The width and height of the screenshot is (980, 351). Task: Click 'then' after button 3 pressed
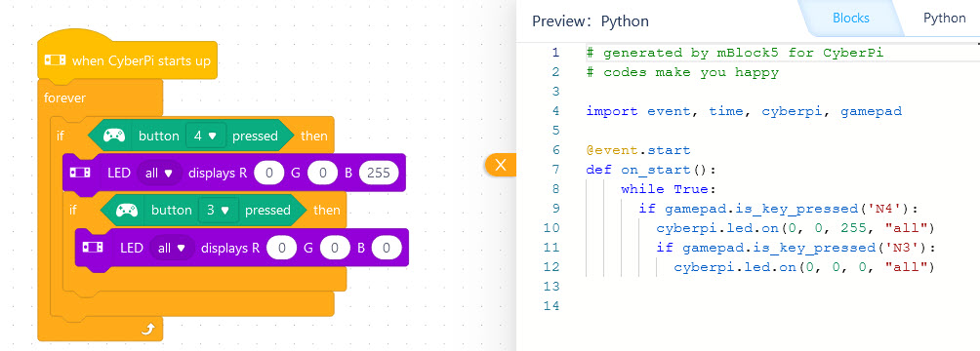coord(326,211)
